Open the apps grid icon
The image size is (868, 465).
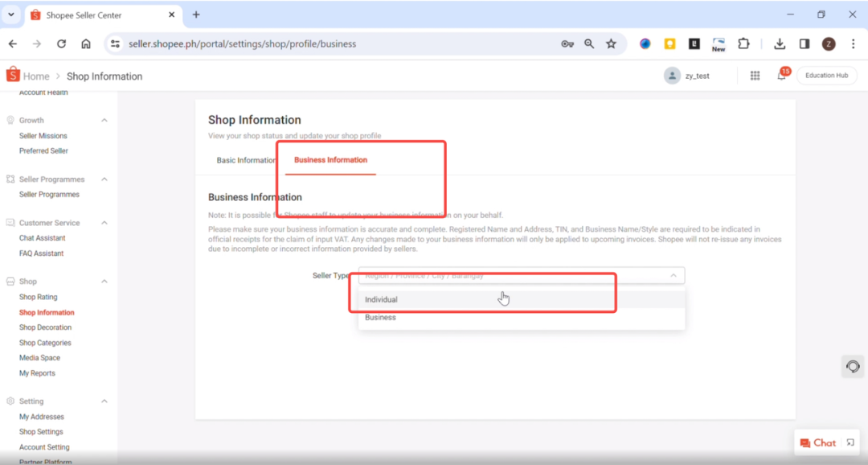pyautogui.click(x=755, y=76)
